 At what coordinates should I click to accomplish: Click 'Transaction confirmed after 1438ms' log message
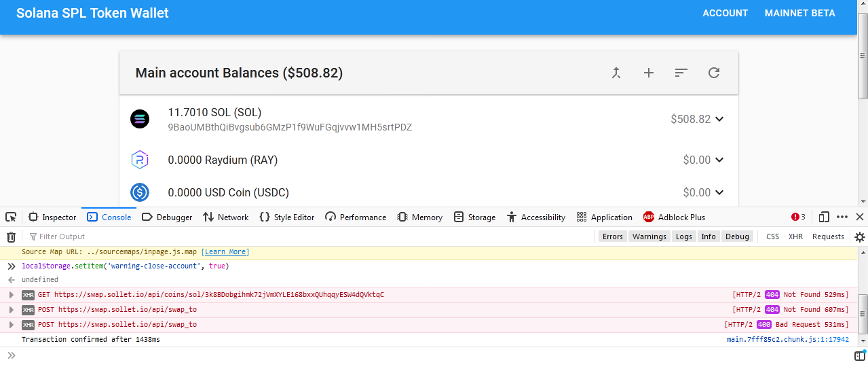[x=91, y=339]
